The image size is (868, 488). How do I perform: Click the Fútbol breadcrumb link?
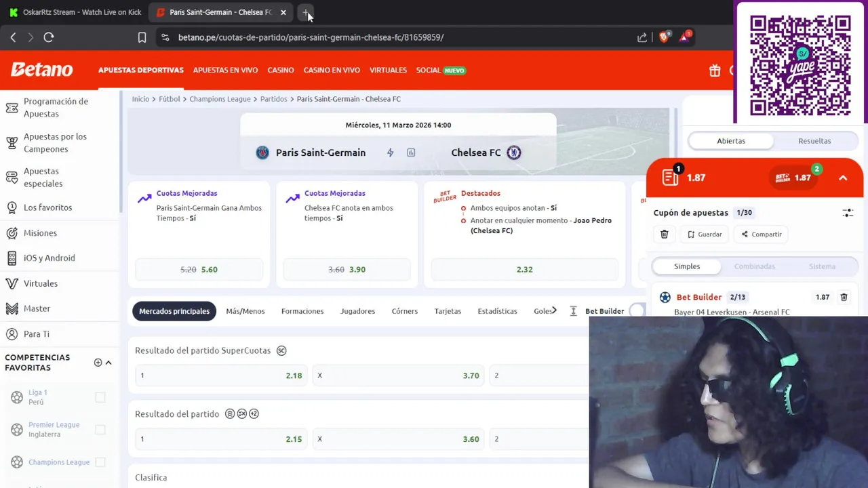pyautogui.click(x=170, y=99)
